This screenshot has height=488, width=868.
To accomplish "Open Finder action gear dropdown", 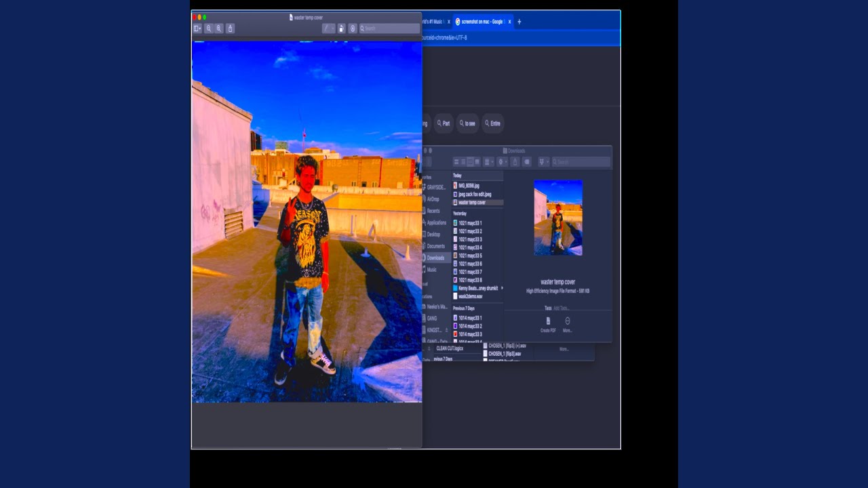I will 502,162.
